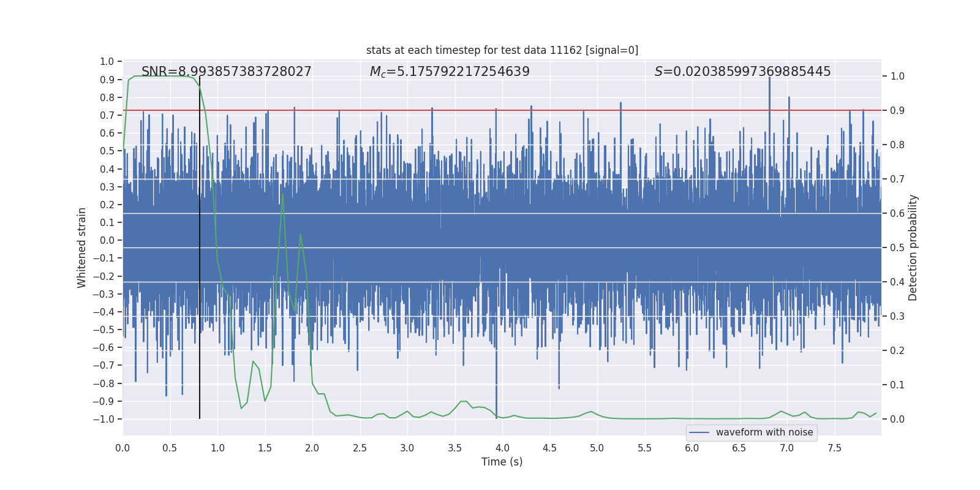This screenshot has height=490, width=980.
Task: Select the SNR=8.993857383728027 annotation
Action: 227,72
